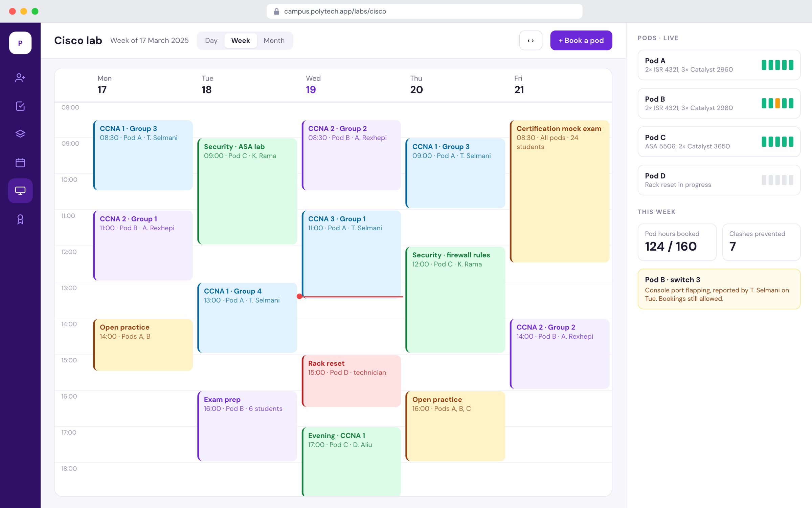
Task: Switch to the Month view tab
Action: coord(274,41)
